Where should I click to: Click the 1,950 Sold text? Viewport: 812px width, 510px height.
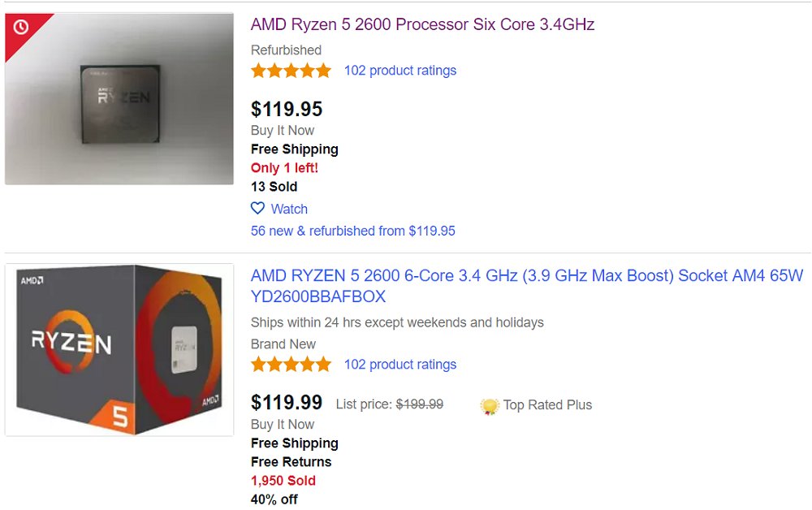(x=283, y=481)
